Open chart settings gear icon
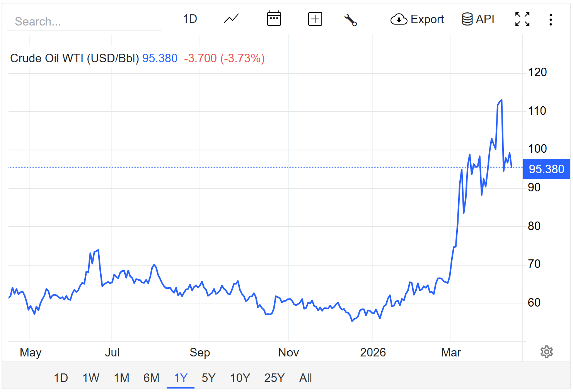The image size is (573, 392). pyautogui.click(x=546, y=352)
